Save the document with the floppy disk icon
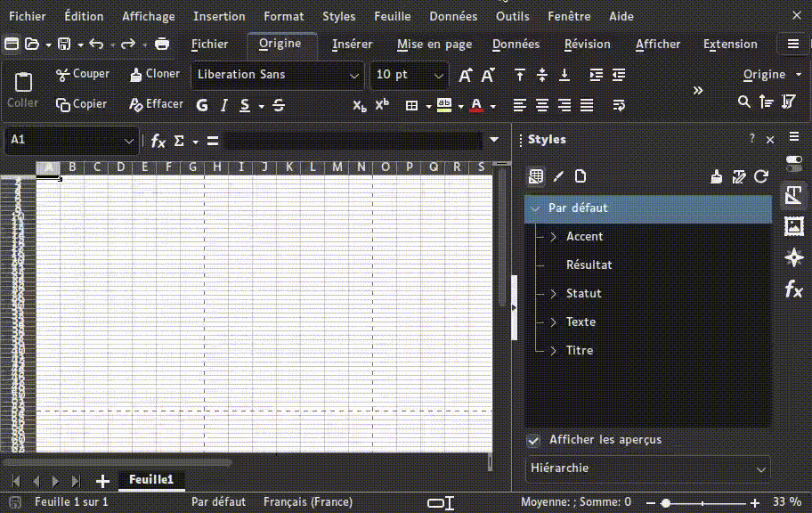 [64, 44]
